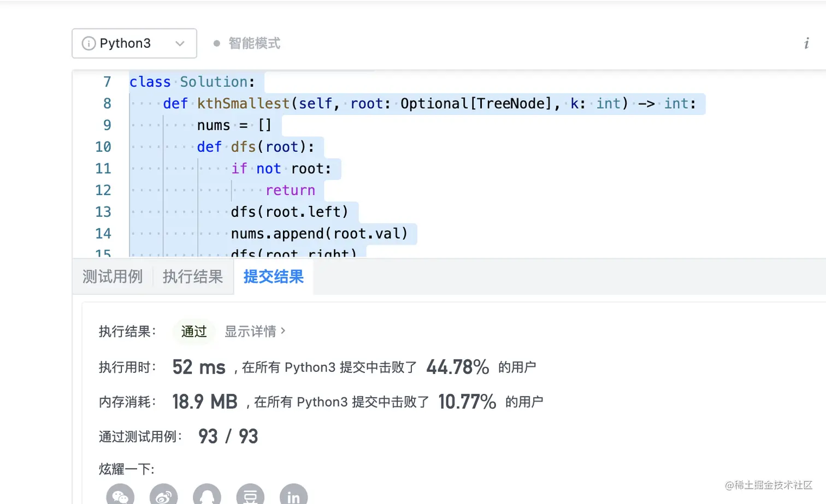The width and height of the screenshot is (826, 504).
Task: Toggle the 智能模式 smart mode indicator
Action: tap(247, 43)
